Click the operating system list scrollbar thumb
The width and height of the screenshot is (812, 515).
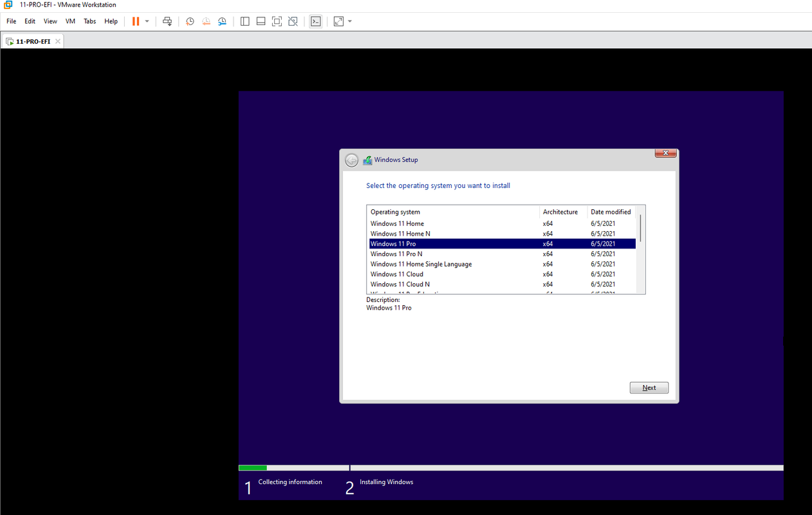point(640,228)
